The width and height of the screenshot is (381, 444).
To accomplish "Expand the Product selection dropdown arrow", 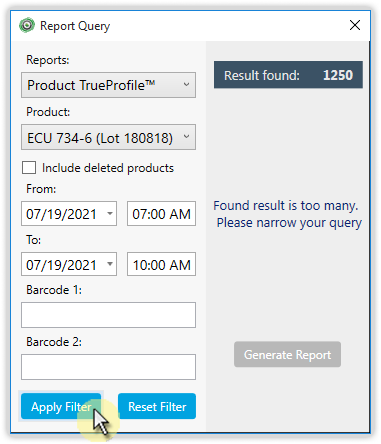I will (186, 137).
